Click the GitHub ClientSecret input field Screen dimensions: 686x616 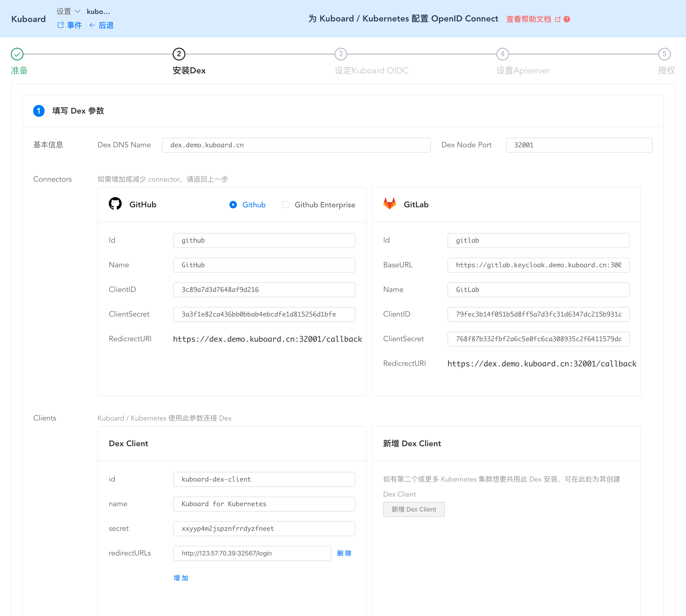click(x=264, y=314)
